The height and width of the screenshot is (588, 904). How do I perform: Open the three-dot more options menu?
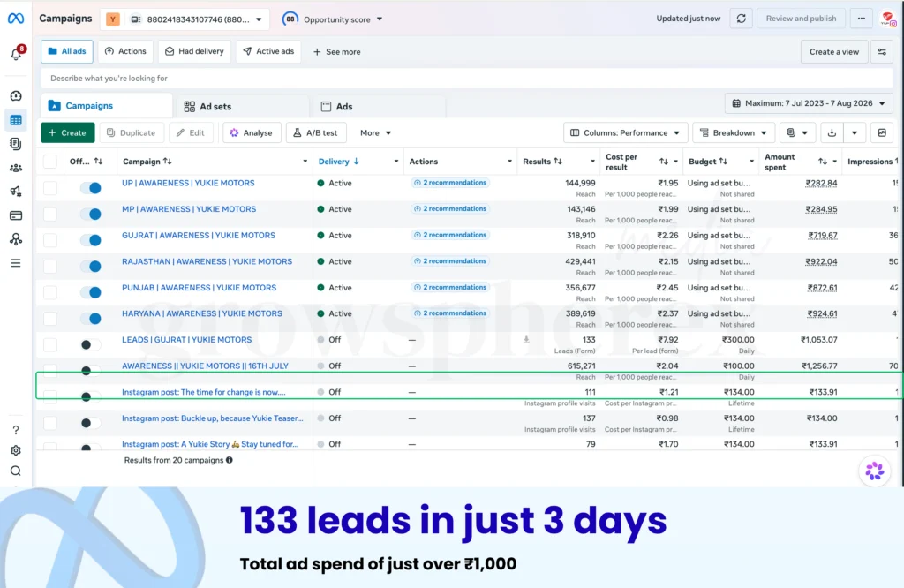862,19
